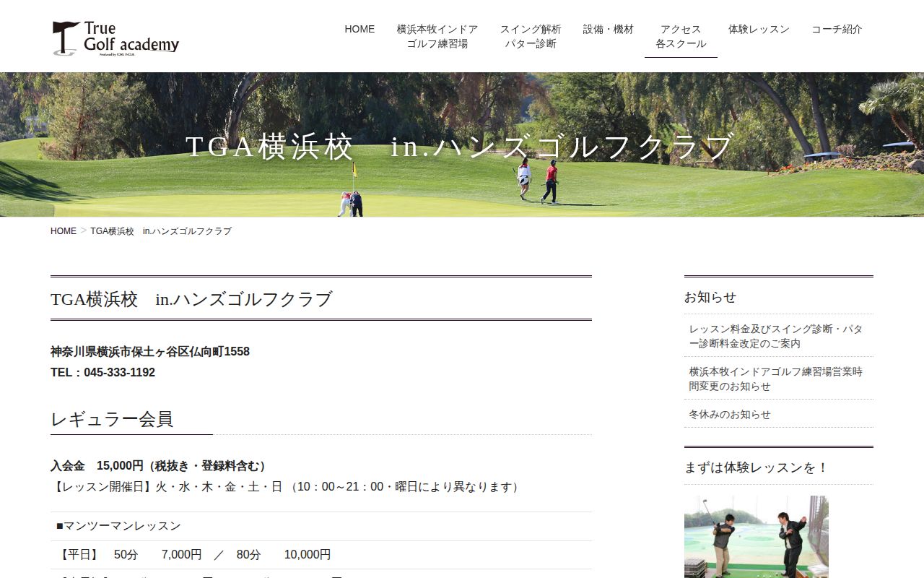Click the True Golf academy logo
This screenshot has height=578, width=924.
[x=115, y=38]
